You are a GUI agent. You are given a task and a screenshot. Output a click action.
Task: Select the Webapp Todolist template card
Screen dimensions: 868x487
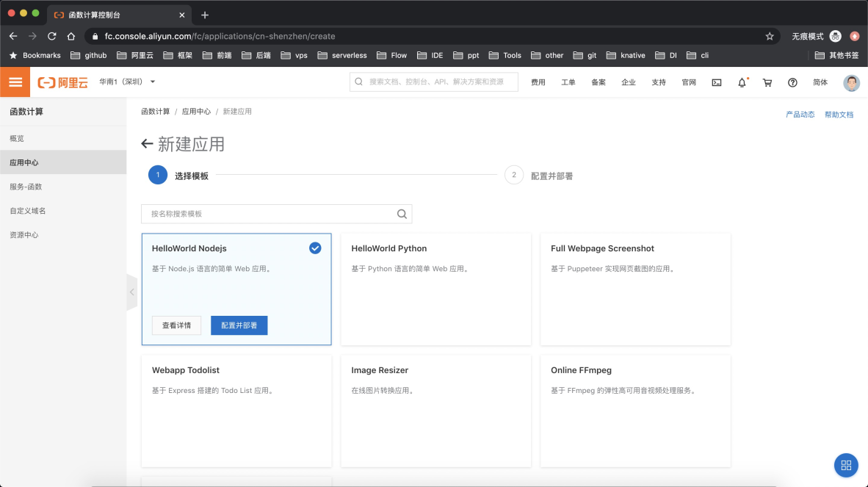pos(236,411)
